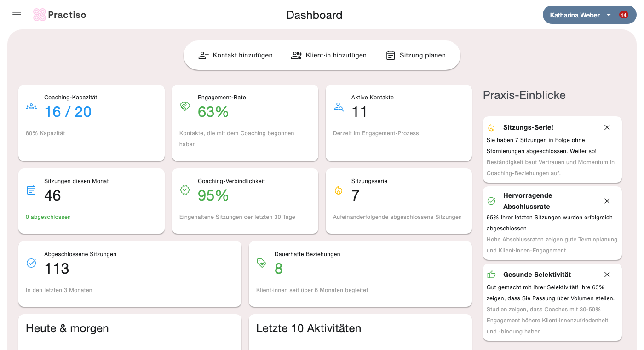Click the green 0 abgeschlossen text
The image size is (644, 350).
pos(48,217)
